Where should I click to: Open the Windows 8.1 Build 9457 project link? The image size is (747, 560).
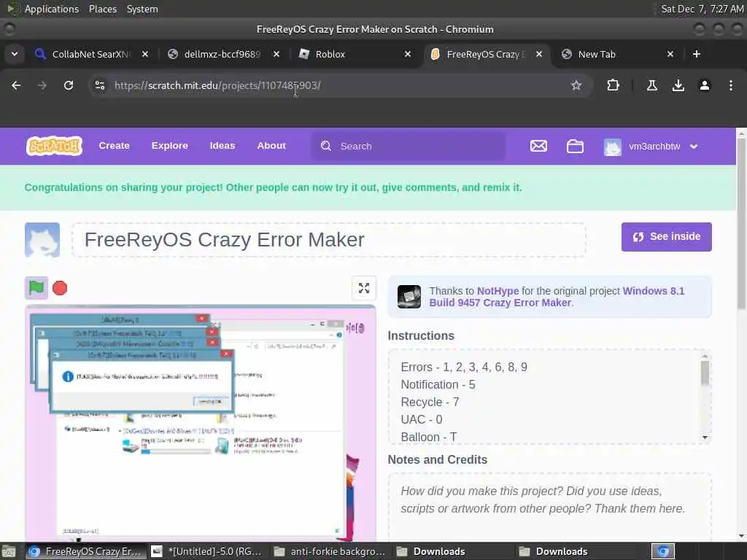pos(557,297)
